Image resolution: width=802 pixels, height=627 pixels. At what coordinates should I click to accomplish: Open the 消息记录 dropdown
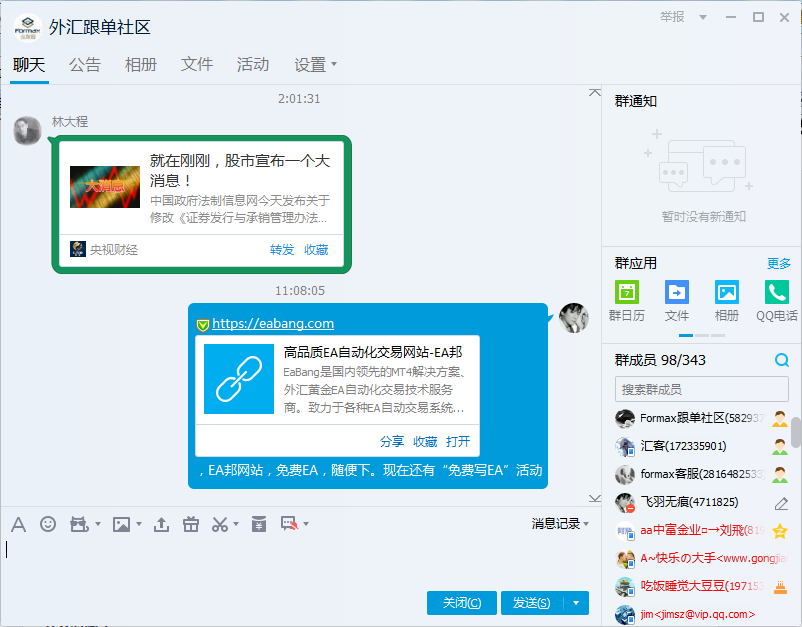click(560, 524)
